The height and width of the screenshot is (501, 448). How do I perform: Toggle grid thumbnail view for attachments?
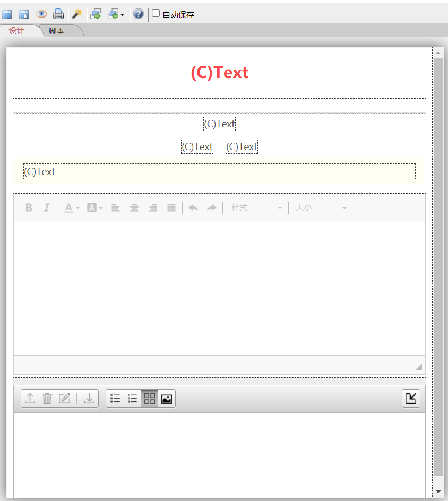tap(150, 399)
